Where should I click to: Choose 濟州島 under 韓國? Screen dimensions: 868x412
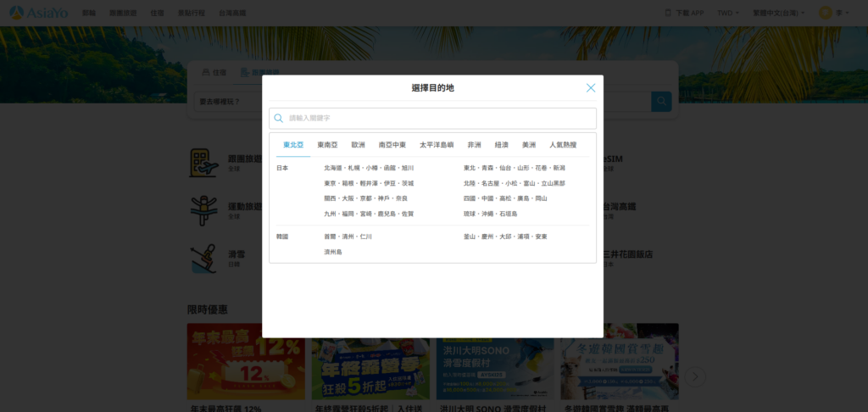point(333,252)
